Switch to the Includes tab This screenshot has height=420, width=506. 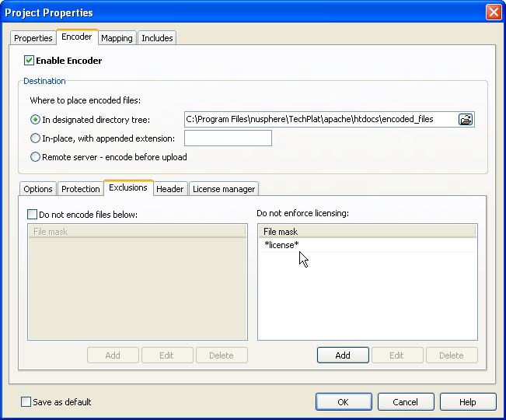157,38
